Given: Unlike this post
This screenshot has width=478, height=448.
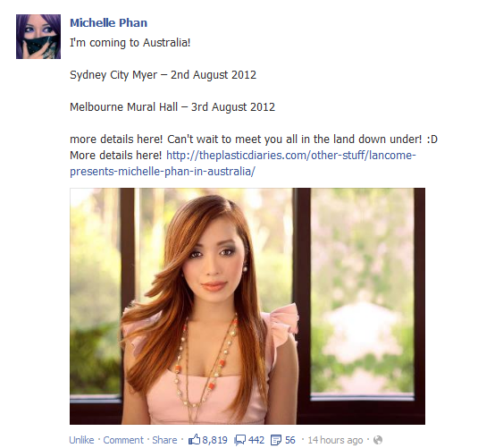Looking at the screenshot, I should tap(81, 440).
